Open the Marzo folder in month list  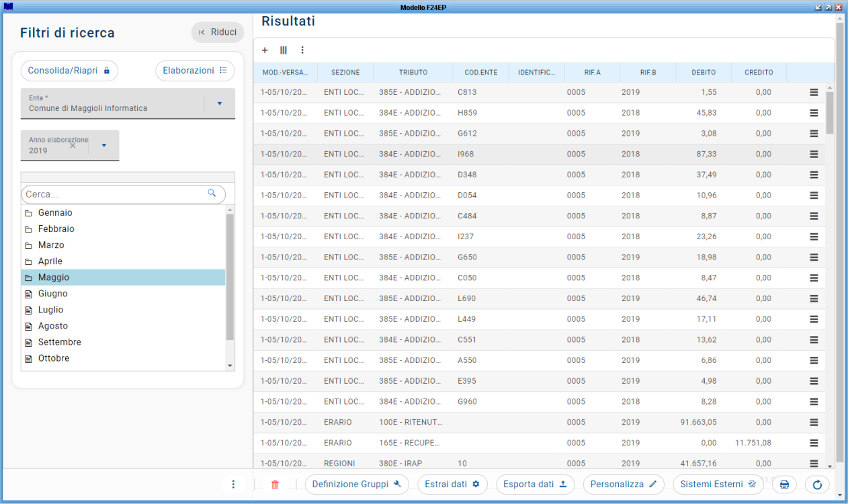pyautogui.click(x=51, y=245)
